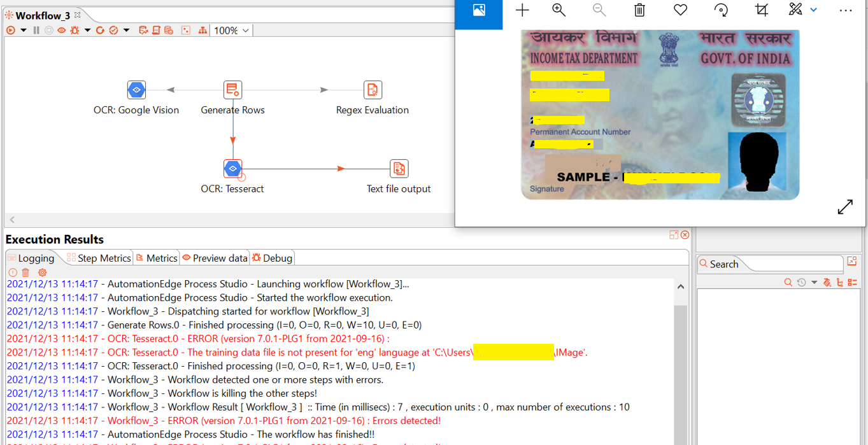
Task: Select the Generate Rows step icon
Action: pos(233,90)
